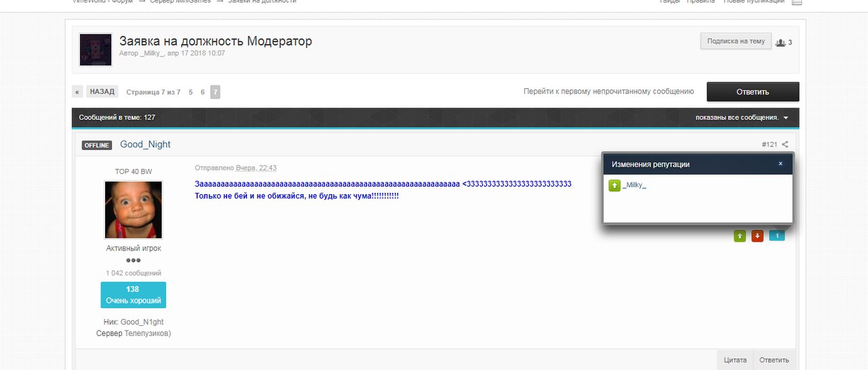
Task: Open 'Перейти к первому непрочитанному сообщению' link
Action: tap(608, 91)
